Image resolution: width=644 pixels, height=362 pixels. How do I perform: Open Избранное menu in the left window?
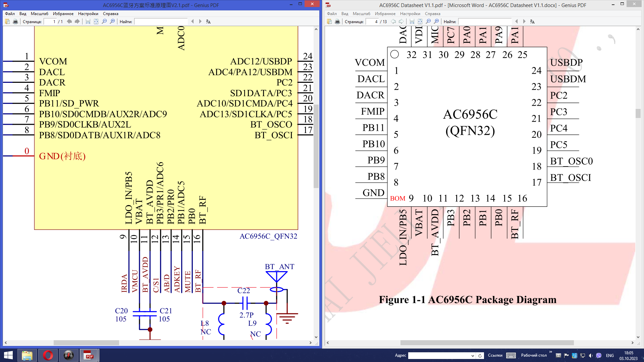[x=63, y=14]
